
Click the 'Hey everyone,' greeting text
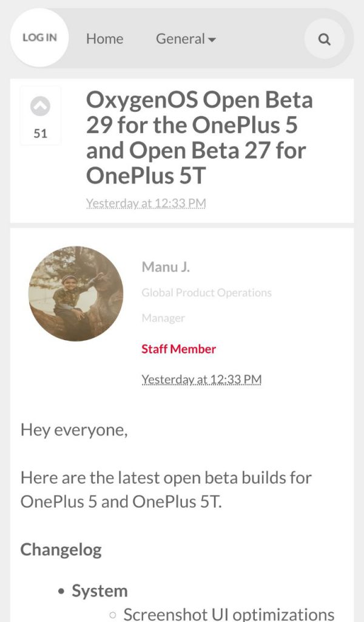click(74, 430)
